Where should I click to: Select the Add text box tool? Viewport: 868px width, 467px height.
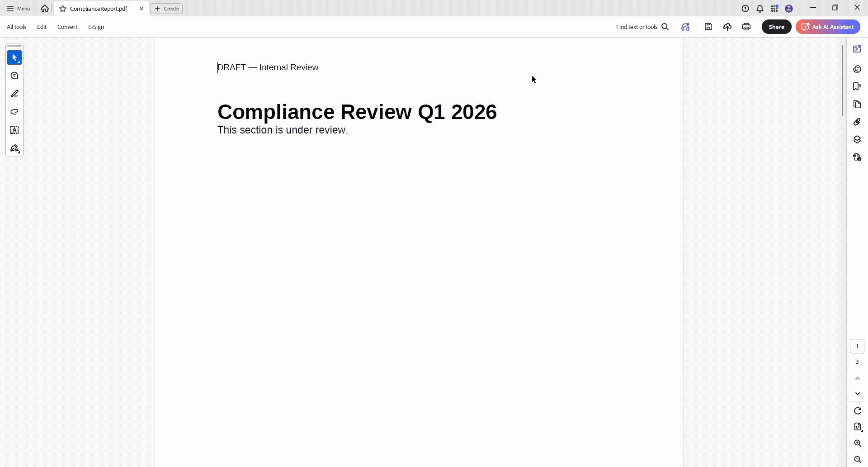coord(14,130)
